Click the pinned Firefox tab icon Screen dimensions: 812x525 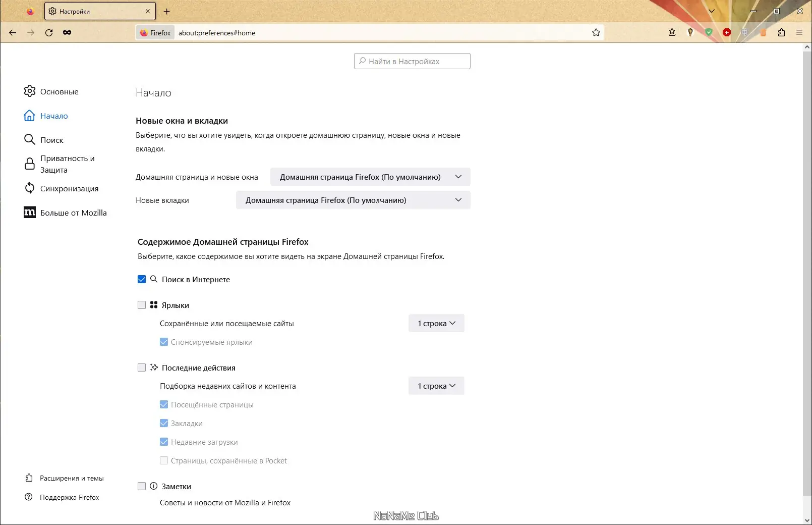30,11
